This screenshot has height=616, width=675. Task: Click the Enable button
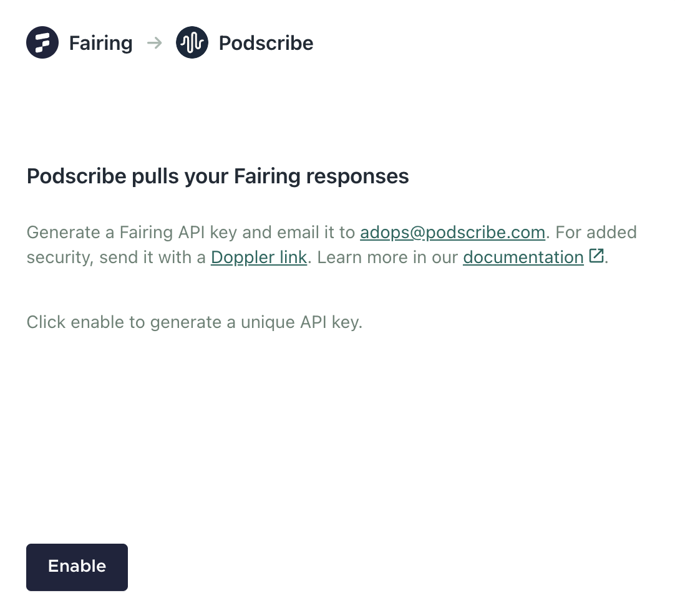click(77, 567)
